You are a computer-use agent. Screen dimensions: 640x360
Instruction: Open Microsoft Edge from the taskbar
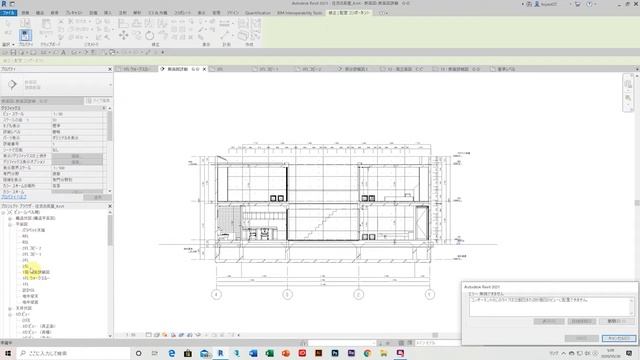click(171, 353)
